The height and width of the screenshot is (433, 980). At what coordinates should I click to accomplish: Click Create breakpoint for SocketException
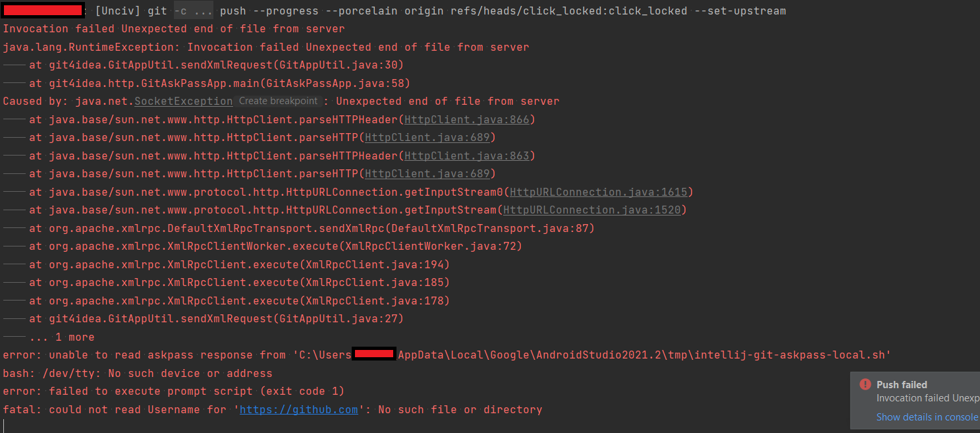tap(278, 100)
